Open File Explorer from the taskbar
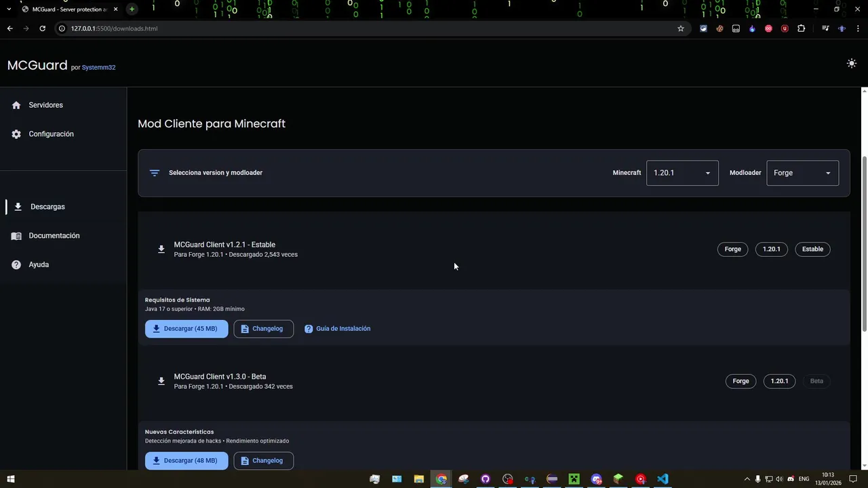The width and height of the screenshot is (868, 488). 419,479
